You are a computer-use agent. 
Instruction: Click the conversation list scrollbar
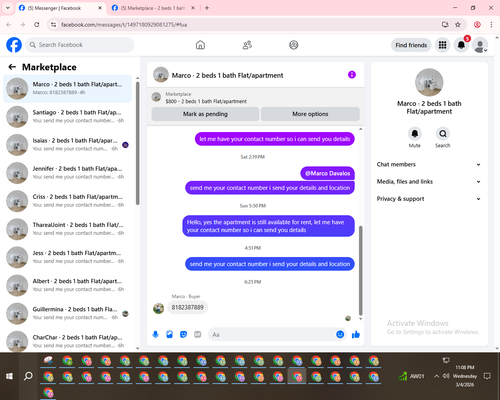click(137, 143)
